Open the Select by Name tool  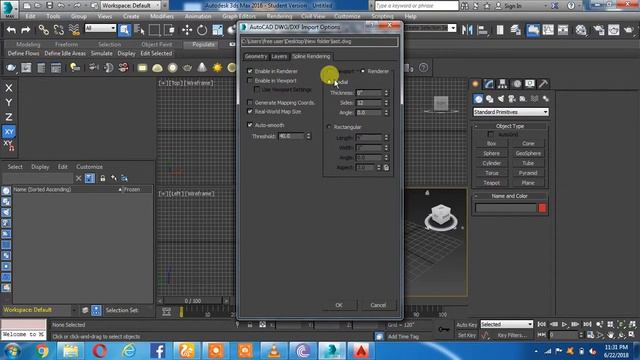pyautogui.click(x=139, y=30)
